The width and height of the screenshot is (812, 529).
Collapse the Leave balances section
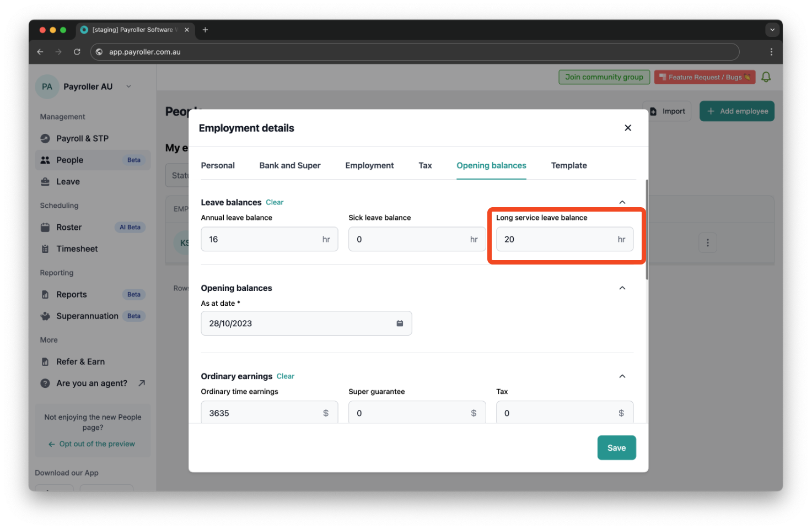622,202
